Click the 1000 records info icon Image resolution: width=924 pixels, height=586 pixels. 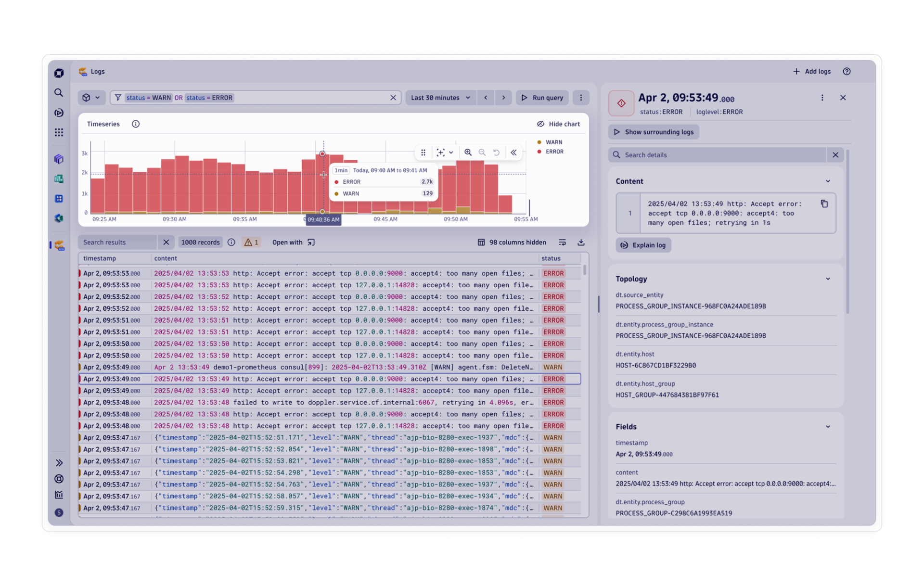point(231,242)
